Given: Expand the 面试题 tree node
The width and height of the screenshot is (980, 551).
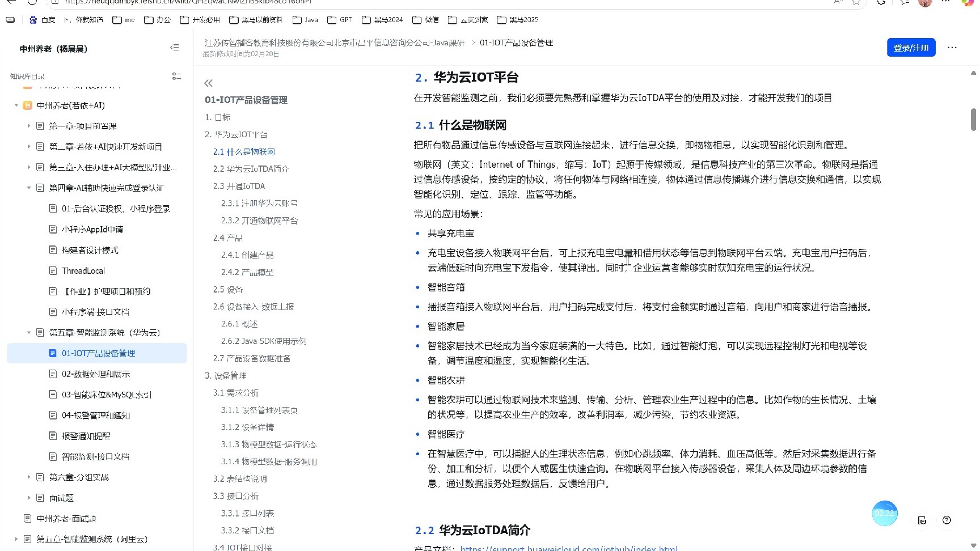Looking at the screenshot, I should tap(29, 498).
